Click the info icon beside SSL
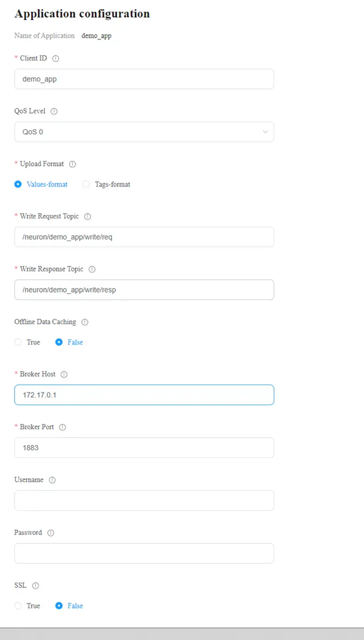Screen dimensions: 364x640 point(35,586)
